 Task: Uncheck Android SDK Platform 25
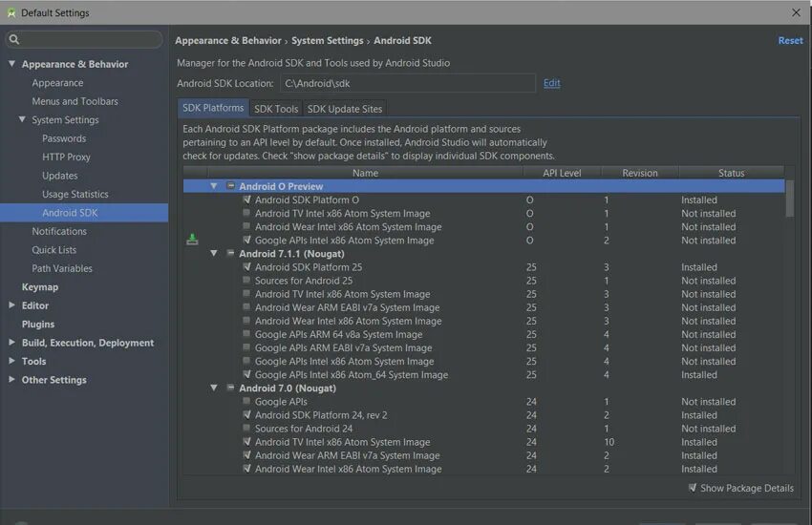coord(247,266)
